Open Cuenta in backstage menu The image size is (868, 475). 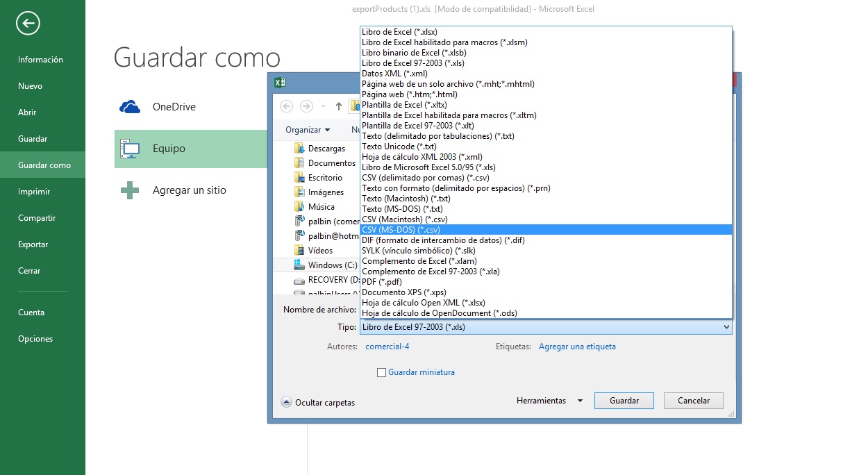pos(42,312)
